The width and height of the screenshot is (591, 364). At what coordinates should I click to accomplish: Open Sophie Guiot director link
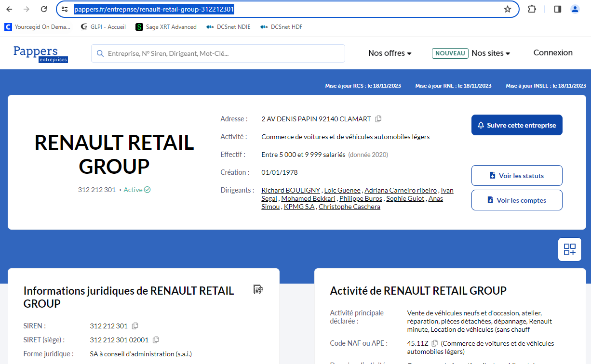(405, 198)
